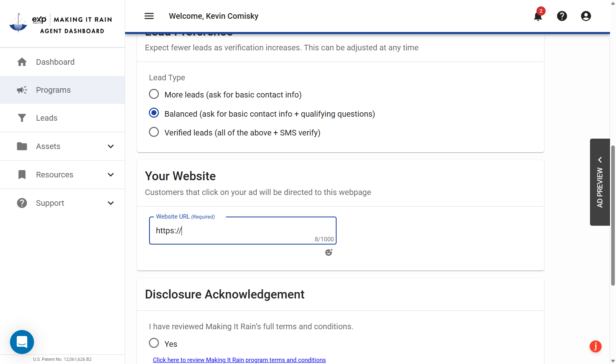Click the scrollbar down arrow

613,361
